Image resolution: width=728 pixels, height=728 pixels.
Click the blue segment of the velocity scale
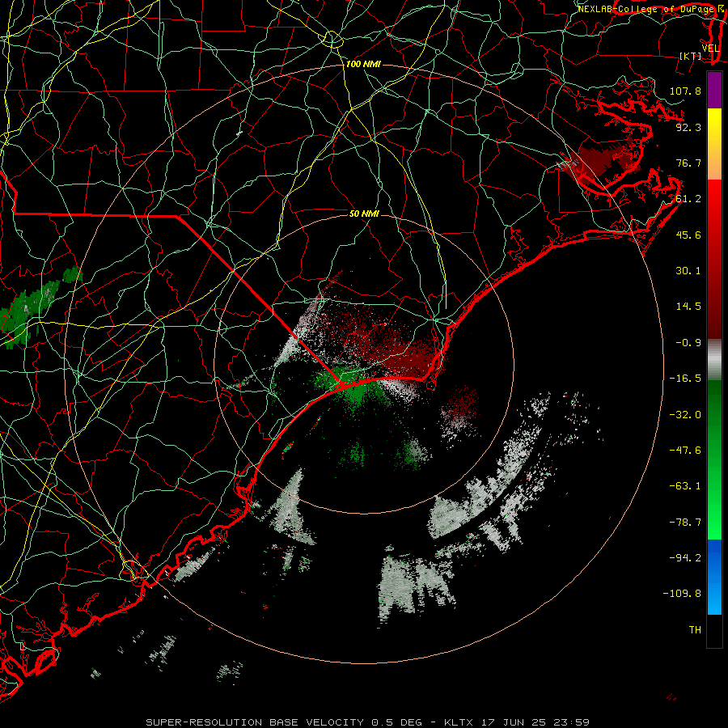(714, 576)
